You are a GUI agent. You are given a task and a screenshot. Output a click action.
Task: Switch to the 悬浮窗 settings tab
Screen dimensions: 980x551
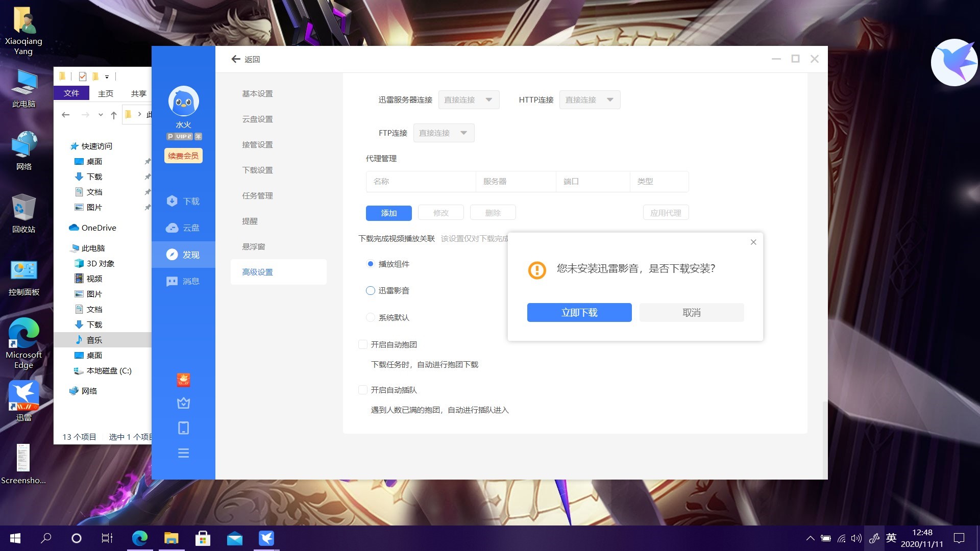(254, 247)
